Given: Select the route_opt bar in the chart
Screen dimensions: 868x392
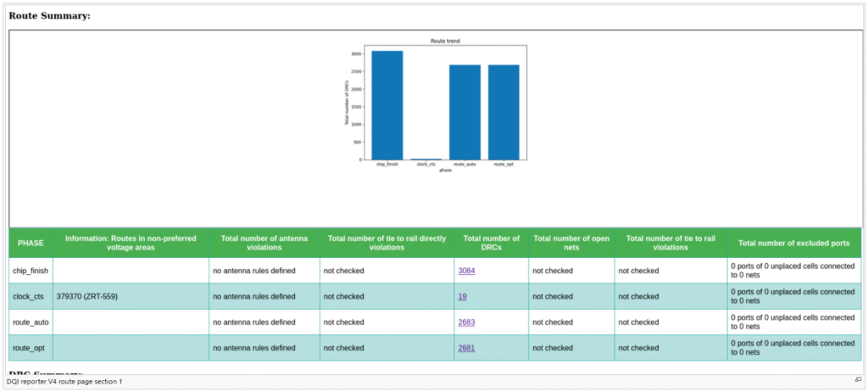Looking at the screenshot, I should 504,112.
